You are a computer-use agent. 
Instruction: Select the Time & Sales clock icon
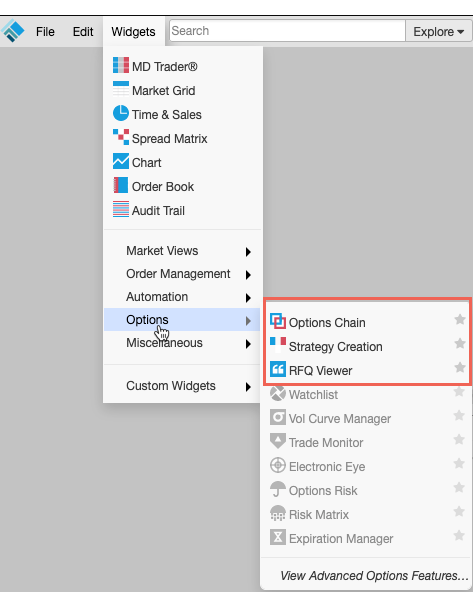point(121,113)
